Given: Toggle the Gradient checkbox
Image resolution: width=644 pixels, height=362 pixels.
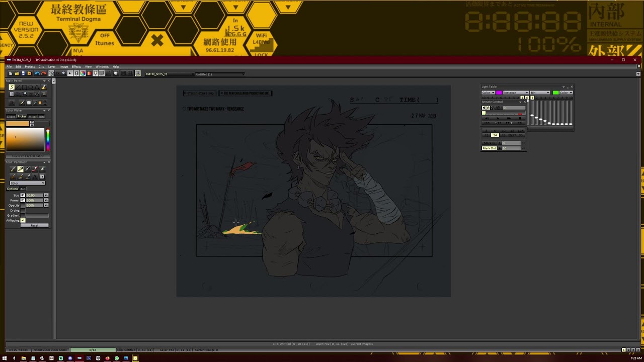Looking at the screenshot, I should (23, 215).
